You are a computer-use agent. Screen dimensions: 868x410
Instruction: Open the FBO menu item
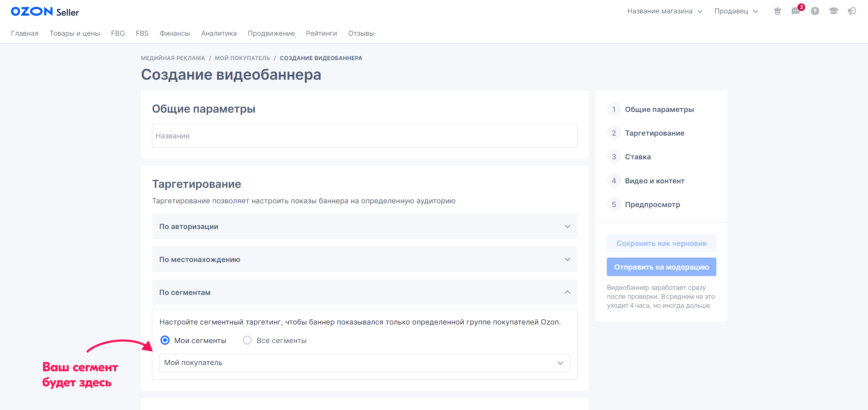point(118,33)
